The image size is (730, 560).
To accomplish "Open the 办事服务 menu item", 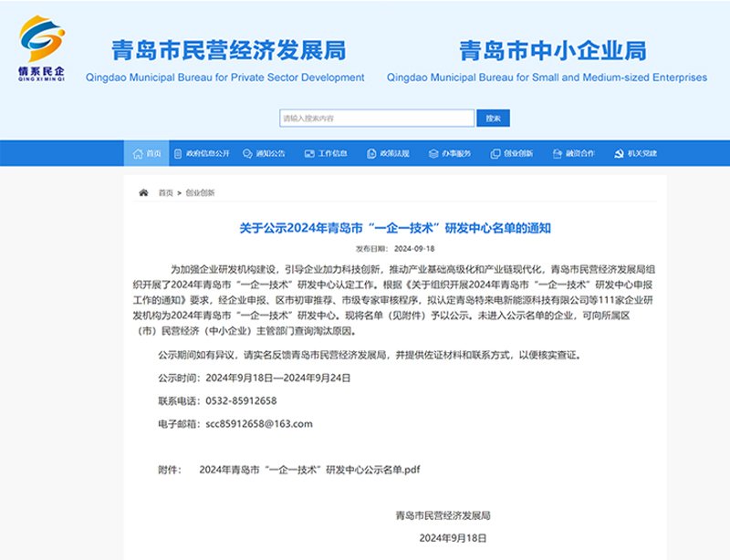I will point(449,153).
